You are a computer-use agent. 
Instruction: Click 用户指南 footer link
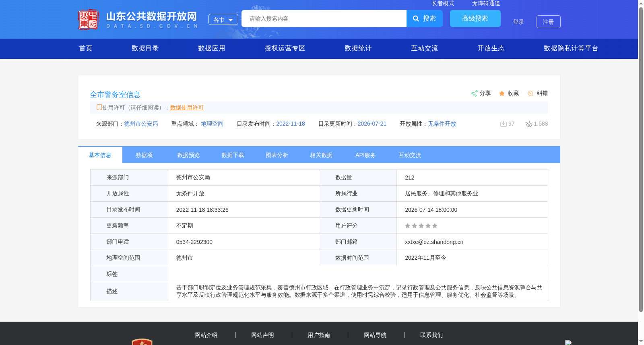coord(319,335)
